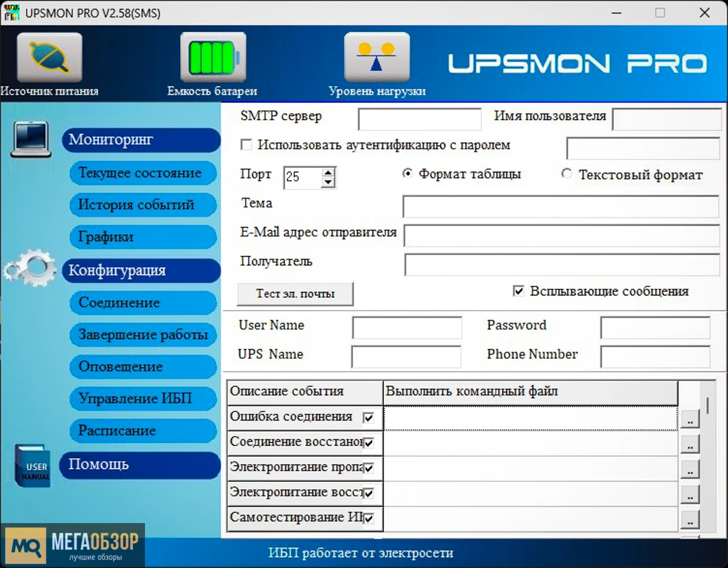728x568 pixels.
Task: Select the Текстовый формат option
Action: [567, 173]
